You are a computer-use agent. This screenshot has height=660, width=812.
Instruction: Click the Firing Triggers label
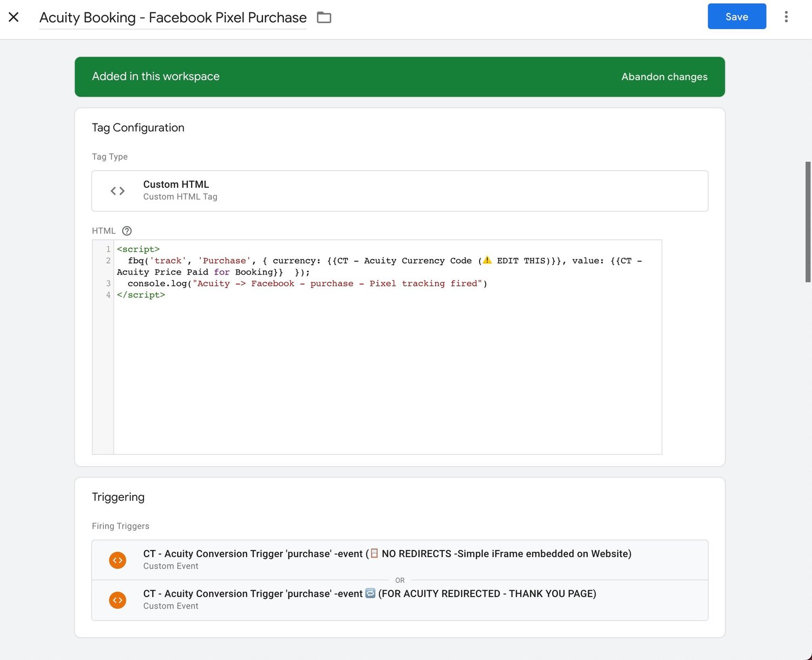point(121,526)
